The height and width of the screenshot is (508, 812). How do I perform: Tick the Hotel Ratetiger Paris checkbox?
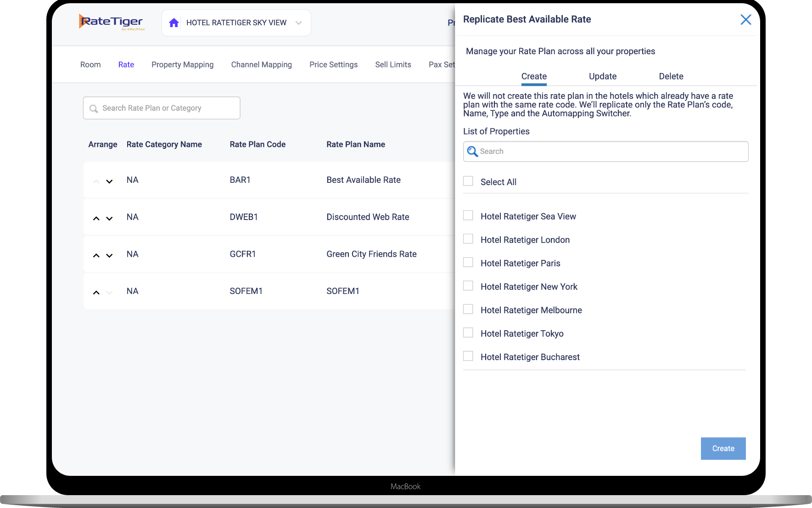pos(468,262)
